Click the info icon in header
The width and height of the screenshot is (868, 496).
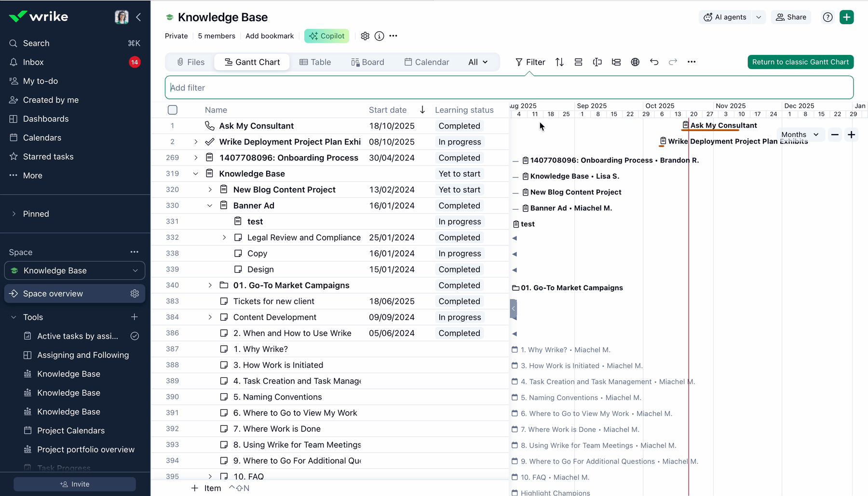[x=380, y=36]
